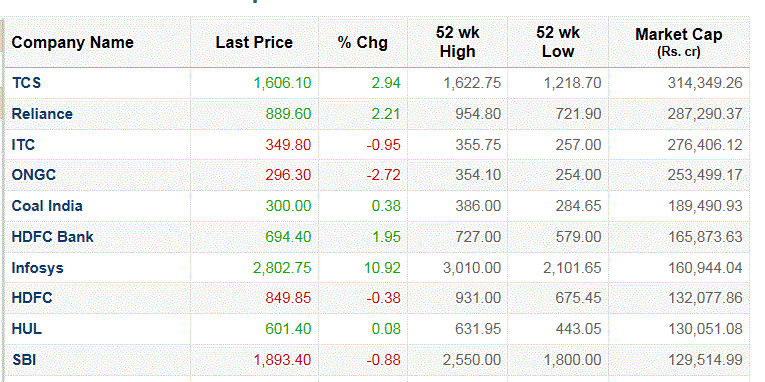
Task: Click TCS percent change 2.94
Action: point(386,83)
